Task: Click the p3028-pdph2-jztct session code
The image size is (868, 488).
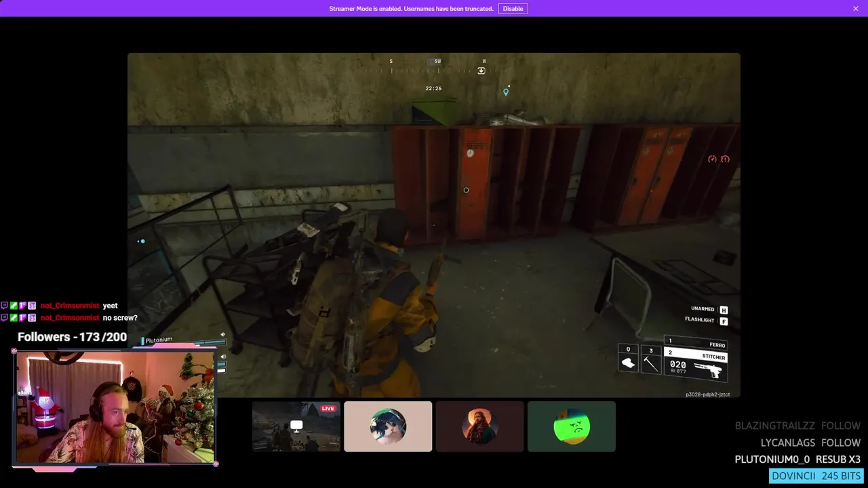Action: pyautogui.click(x=708, y=394)
